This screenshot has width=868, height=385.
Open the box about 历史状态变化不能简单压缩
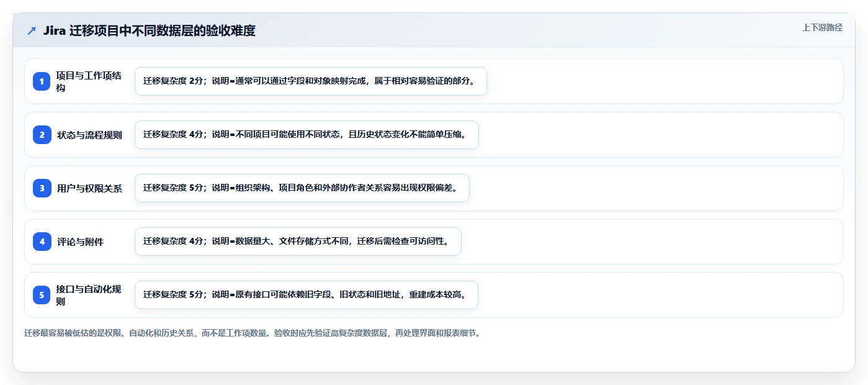tap(306, 135)
